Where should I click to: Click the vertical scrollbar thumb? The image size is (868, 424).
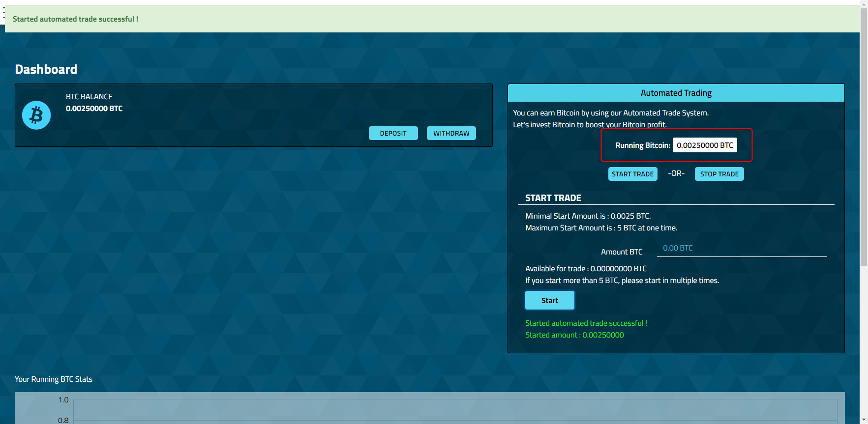click(x=864, y=137)
